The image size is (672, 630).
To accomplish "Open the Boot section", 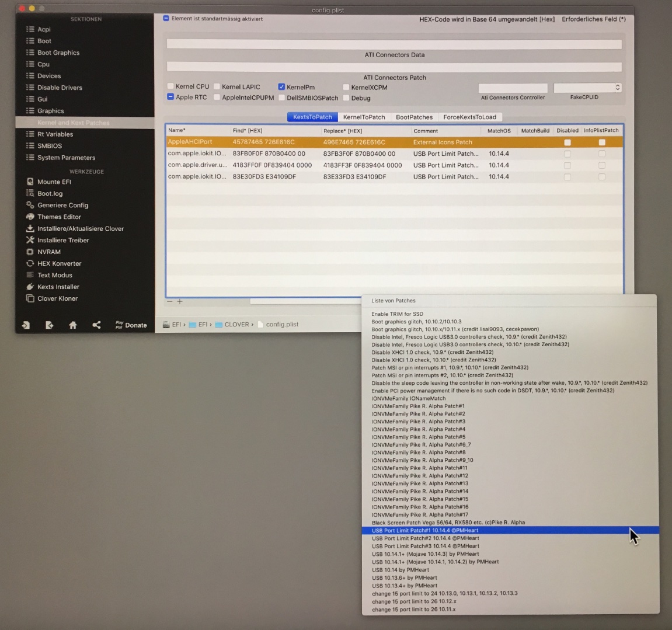I will pyautogui.click(x=44, y=41).
